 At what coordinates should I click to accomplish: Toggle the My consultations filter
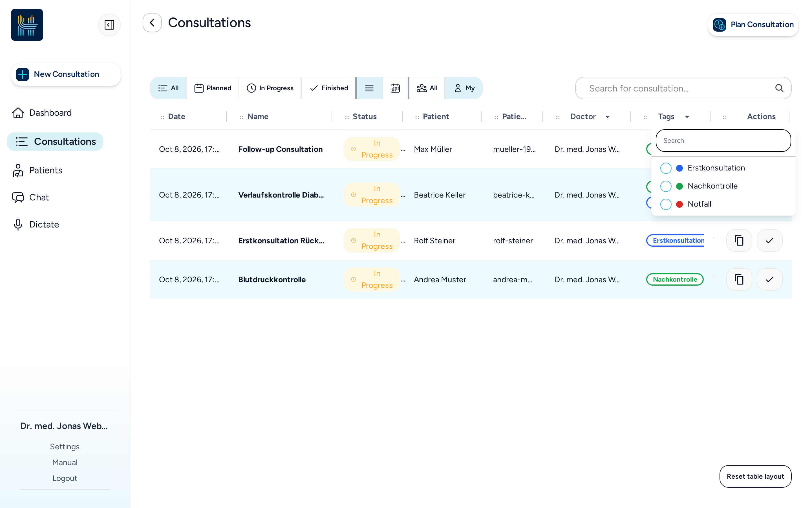[464, 88]
